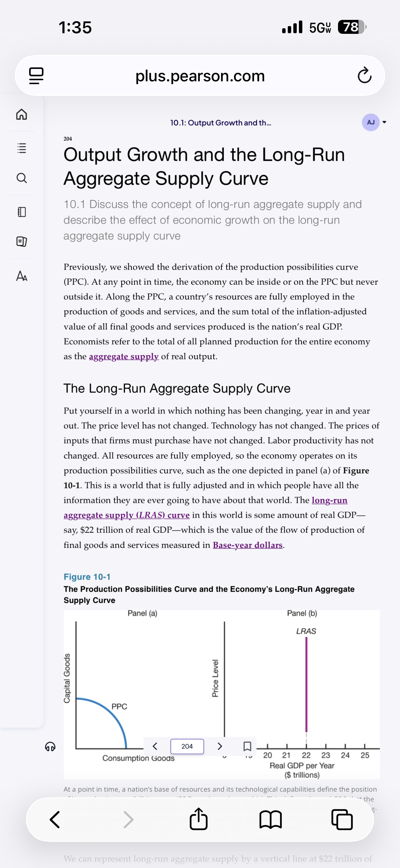This screenshot has width=400, height=868.
Task: Start audio playback with headphones icon
Action: pyautogui.click(x=50, y=746)
